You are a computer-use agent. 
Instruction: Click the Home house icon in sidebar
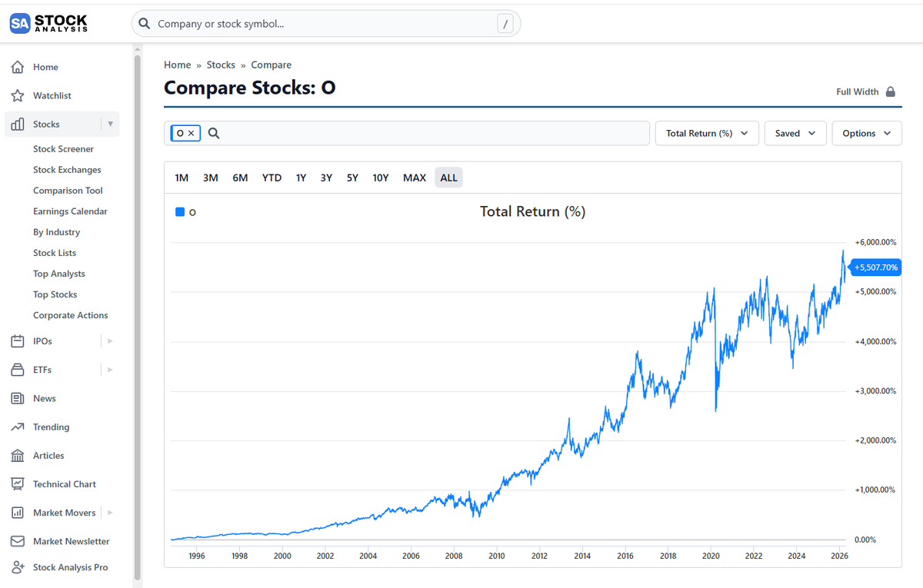pos(18,67)
